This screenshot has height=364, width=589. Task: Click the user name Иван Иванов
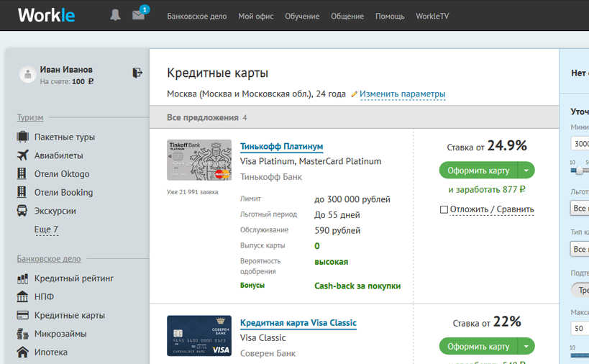click(66, 70)
